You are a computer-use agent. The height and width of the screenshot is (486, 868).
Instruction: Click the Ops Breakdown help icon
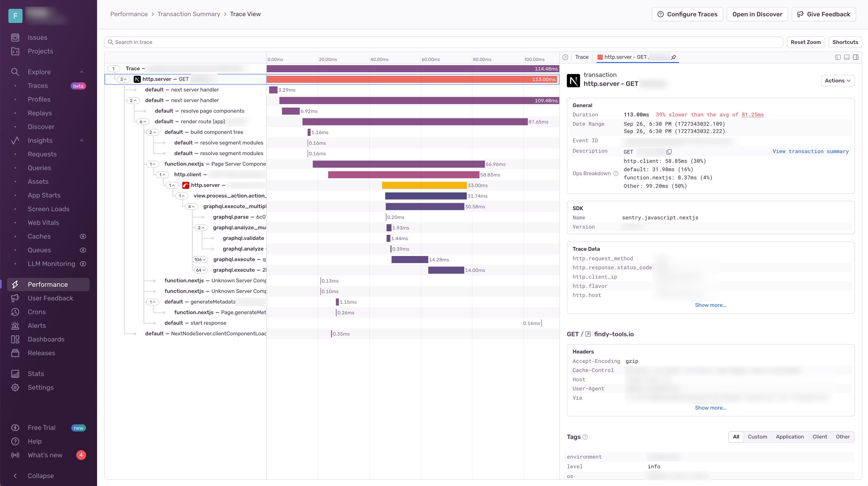(616, 174)
